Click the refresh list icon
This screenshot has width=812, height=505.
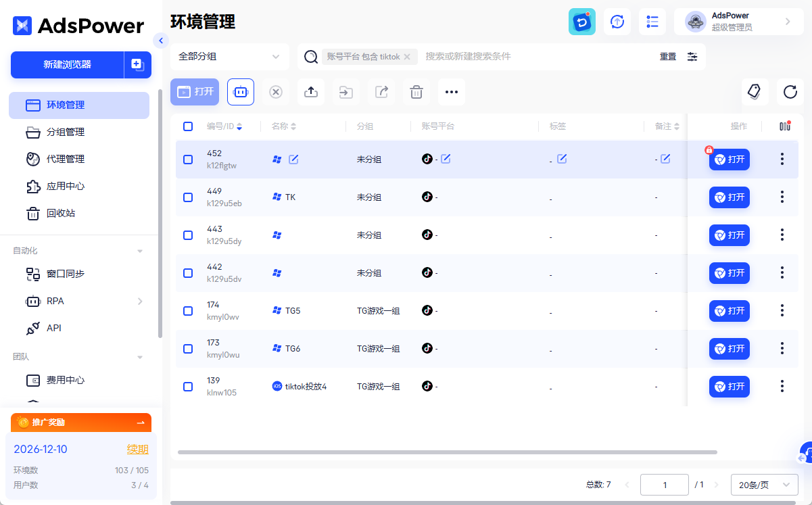click(x=790, y=91)
